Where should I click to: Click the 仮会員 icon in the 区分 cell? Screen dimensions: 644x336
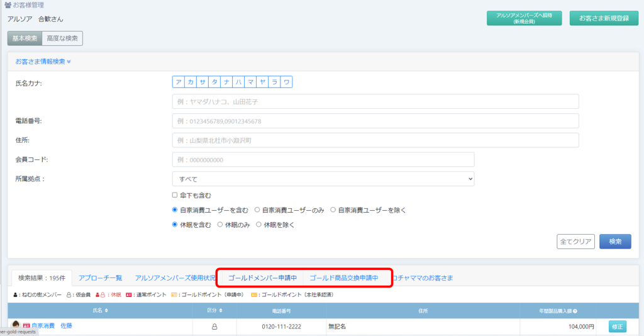214,327
